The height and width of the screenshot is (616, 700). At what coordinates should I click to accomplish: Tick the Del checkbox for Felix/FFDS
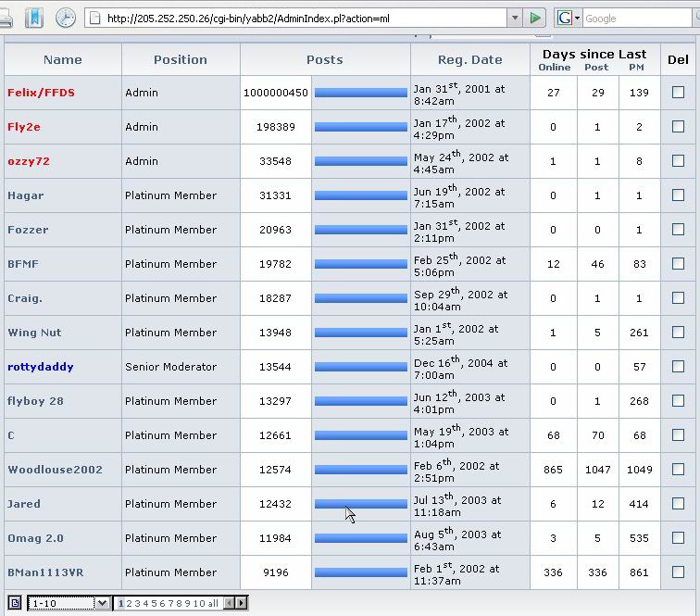pyautogui.click(x=678, y=93)
